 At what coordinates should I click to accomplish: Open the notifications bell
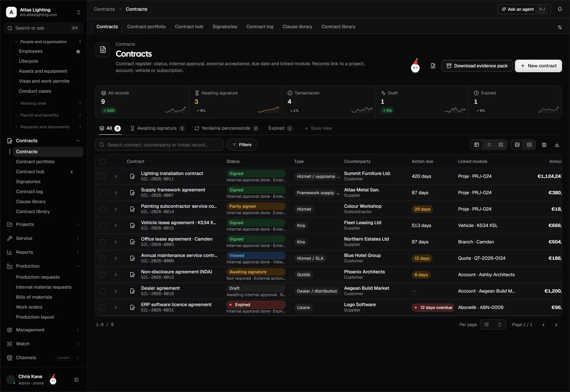point(560,9)
